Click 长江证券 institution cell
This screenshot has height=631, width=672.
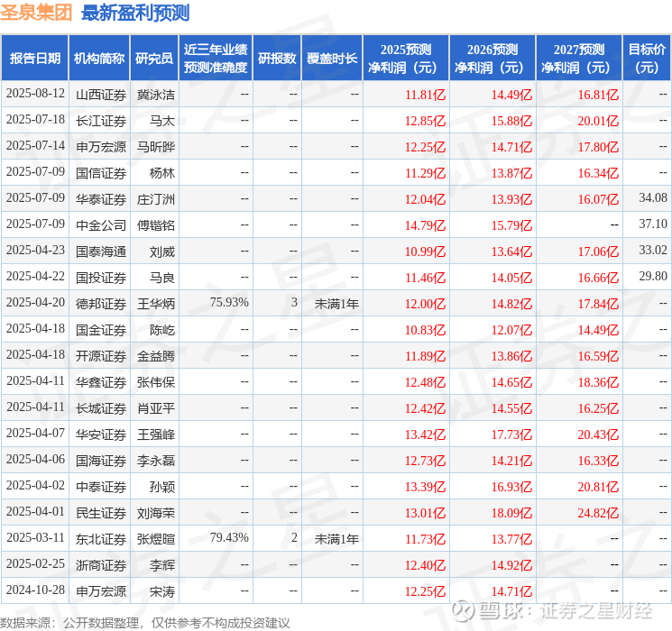pos(101,121)
